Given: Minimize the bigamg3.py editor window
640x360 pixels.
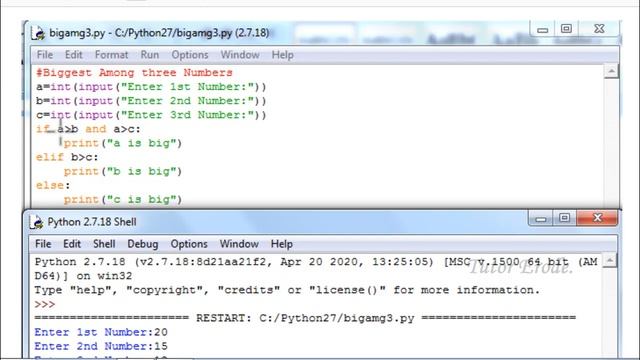Looking at the screenshot, I should (x=542, y=29).
